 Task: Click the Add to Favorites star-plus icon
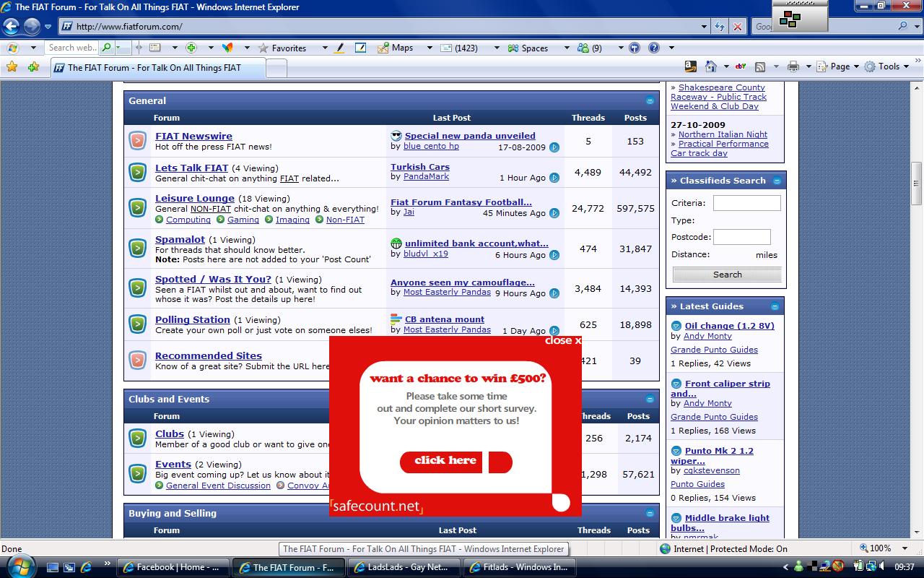click(33, 66)
